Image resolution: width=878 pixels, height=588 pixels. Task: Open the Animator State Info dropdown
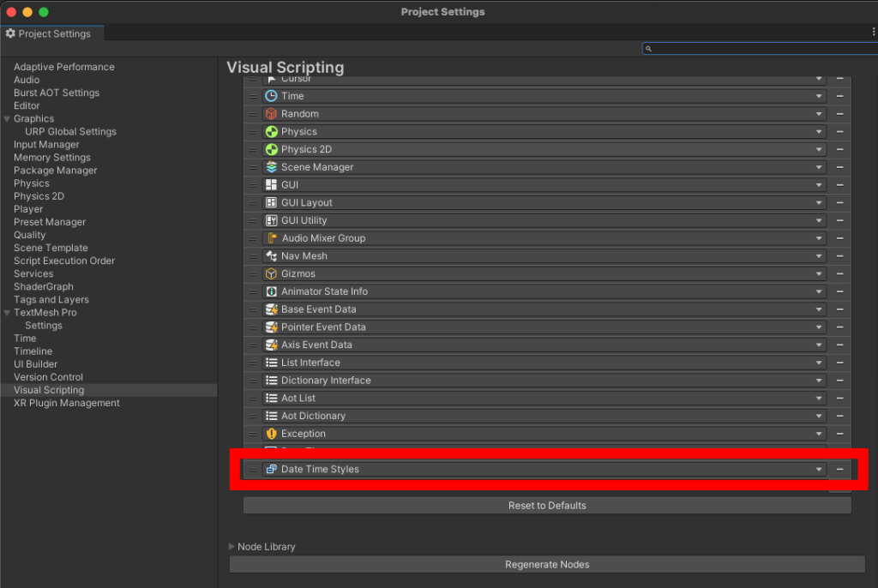(x=819, y=292)
